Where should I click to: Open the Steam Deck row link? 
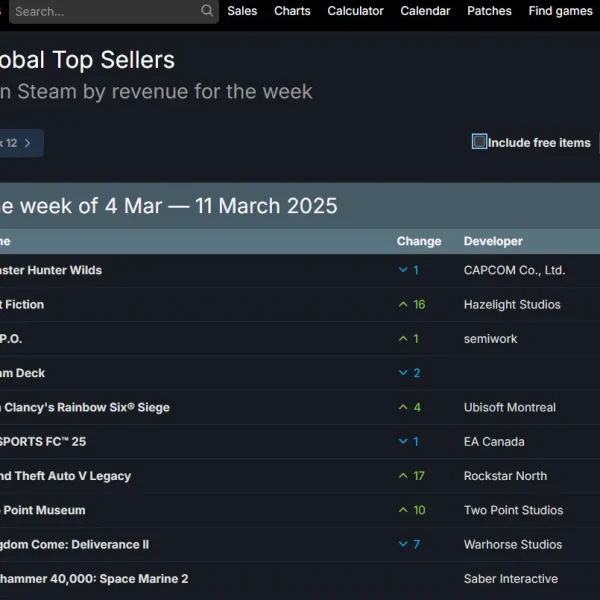tap(23, 373)
